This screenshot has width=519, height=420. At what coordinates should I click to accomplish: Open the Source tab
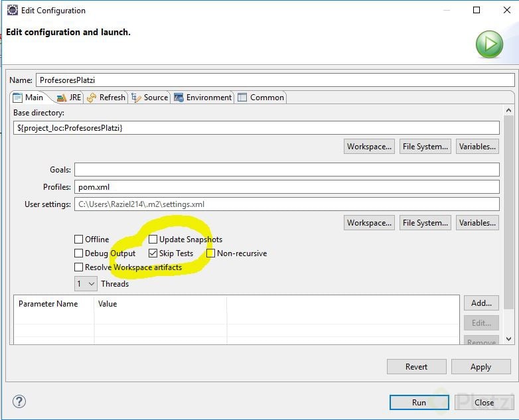[x=150, y=98]
